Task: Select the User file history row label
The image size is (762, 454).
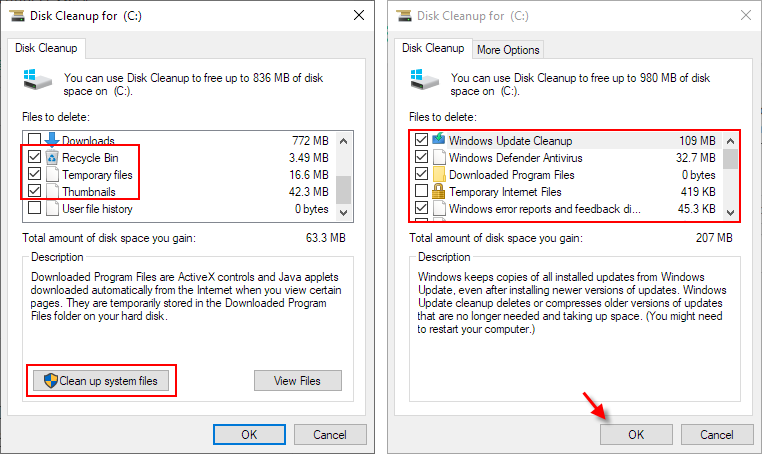Action: point(97,209)
